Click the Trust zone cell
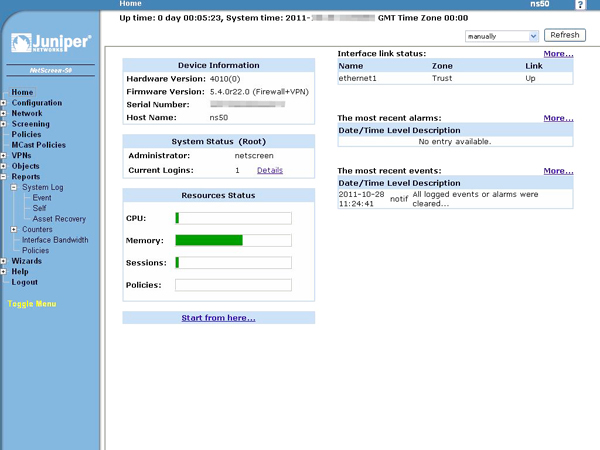This screenshot has width=600, height=450. 442,78
